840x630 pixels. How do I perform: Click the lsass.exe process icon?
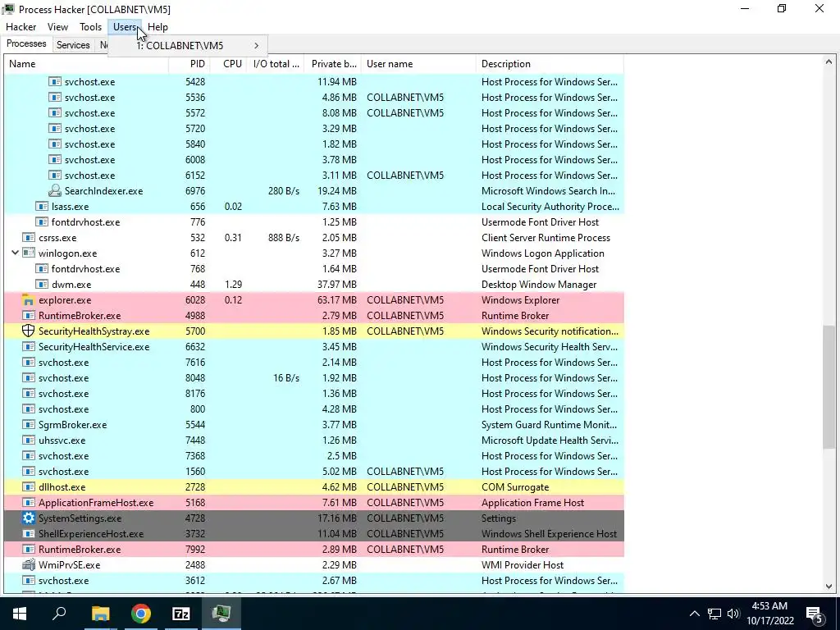[x=42, y=206]
